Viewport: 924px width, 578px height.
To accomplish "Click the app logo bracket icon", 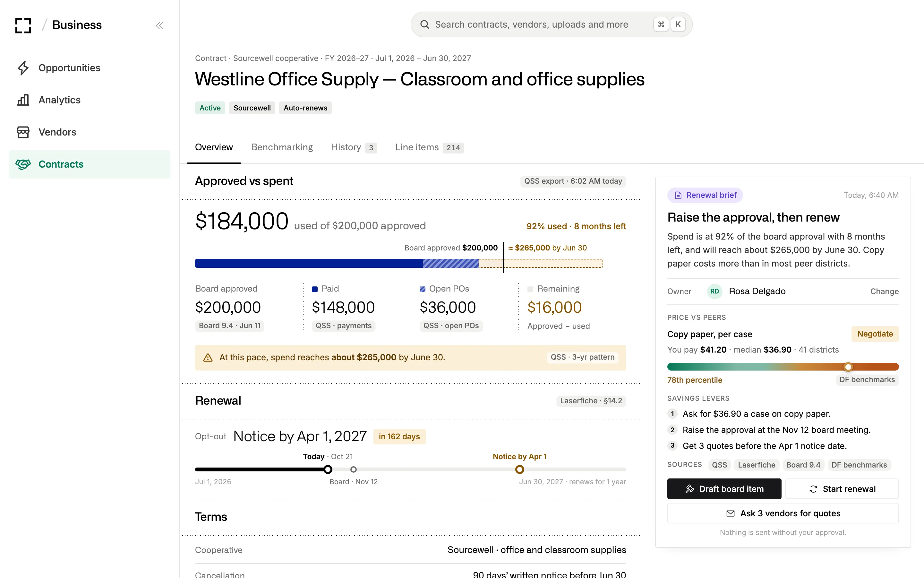I will pos(23,25).
